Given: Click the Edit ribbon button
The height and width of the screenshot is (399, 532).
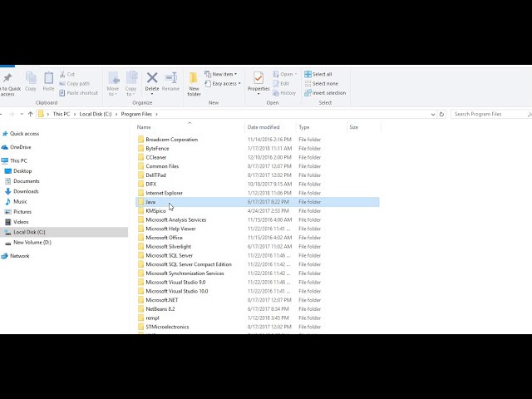Looking at the screenshot, I should (281, 83).
